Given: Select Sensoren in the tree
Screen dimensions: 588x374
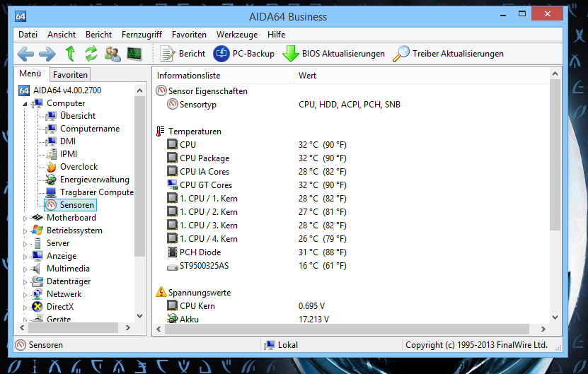Looking at the screenshot, I should click(77, 205).
